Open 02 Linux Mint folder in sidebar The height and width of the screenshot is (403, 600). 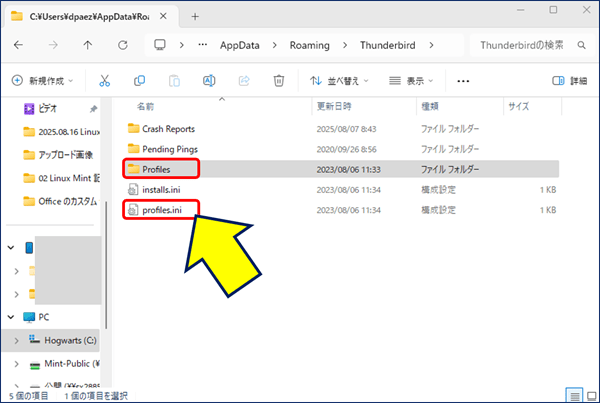point(61,178)
